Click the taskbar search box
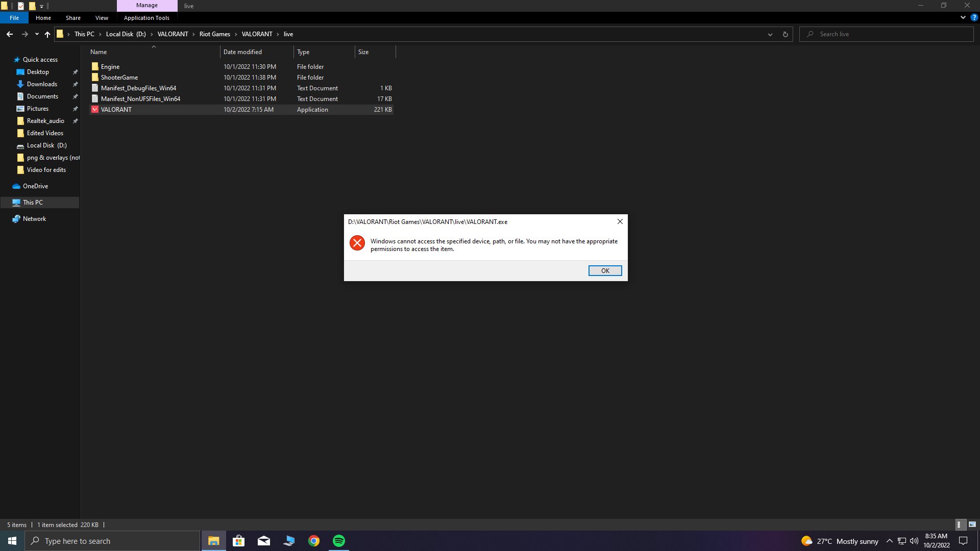Screen dimensions: 980x551 point(112,541)
